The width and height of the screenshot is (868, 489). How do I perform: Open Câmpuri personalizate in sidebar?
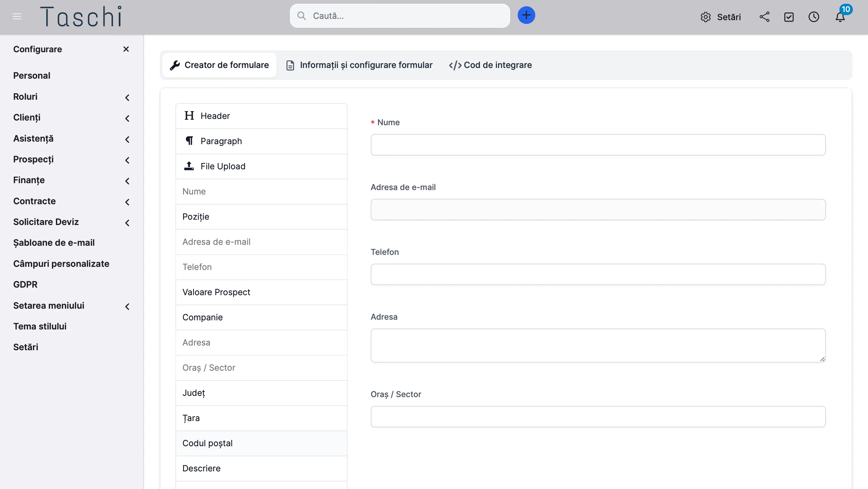click(x=61, y=264)
